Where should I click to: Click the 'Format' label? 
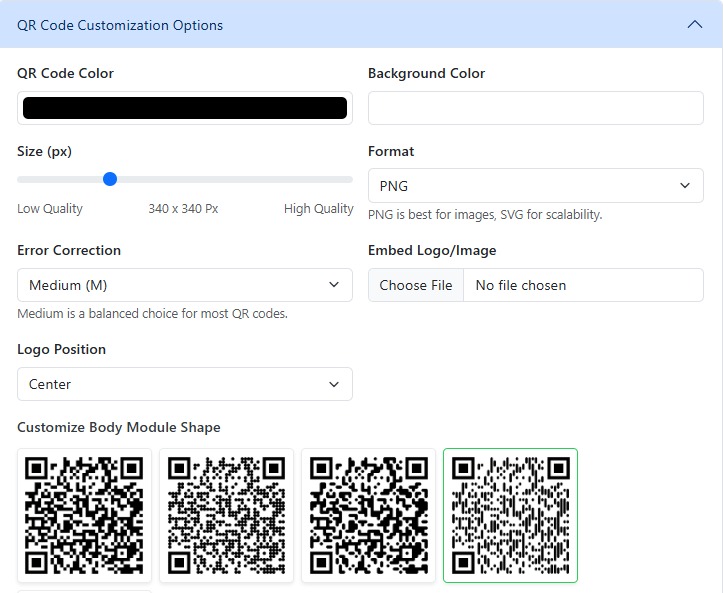coord(391,151)
